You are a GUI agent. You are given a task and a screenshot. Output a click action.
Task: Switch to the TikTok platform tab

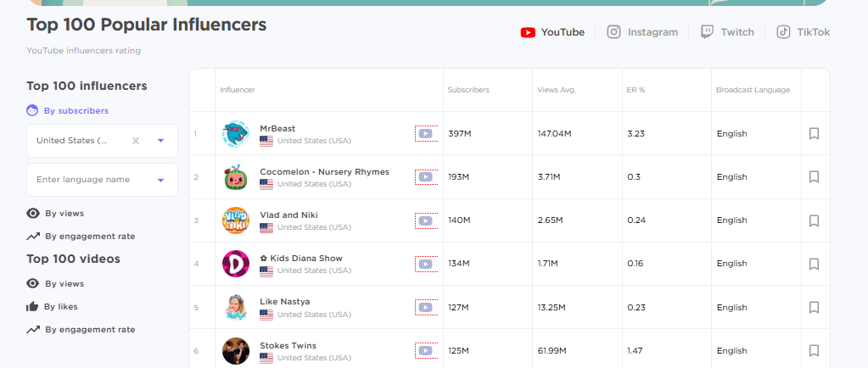803,32
